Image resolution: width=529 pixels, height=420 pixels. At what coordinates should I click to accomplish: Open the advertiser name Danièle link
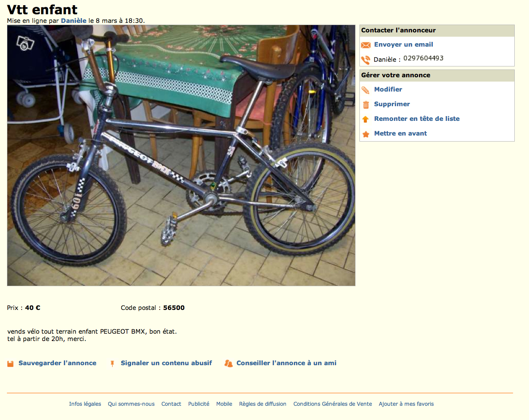(74, 20)
